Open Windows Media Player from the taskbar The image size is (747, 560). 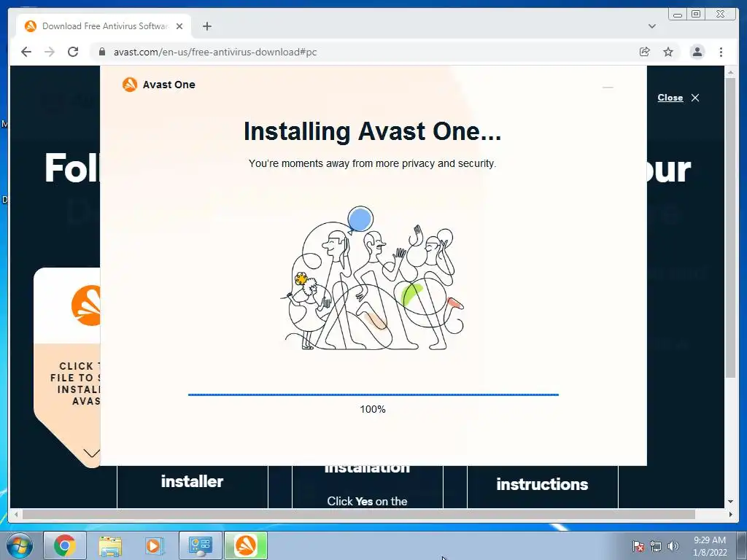click(x=155, y=545)
